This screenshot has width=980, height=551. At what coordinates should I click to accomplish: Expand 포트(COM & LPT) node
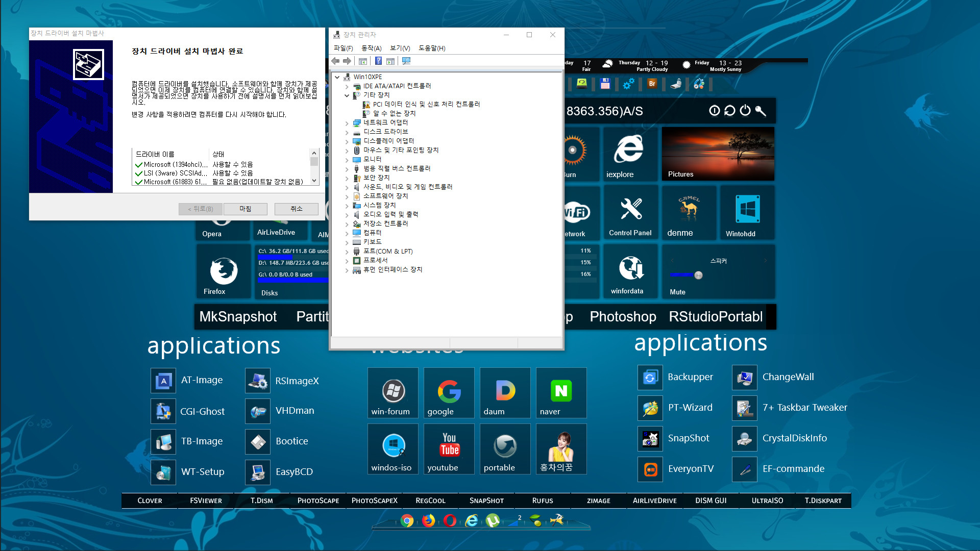[x=347, y=252]
